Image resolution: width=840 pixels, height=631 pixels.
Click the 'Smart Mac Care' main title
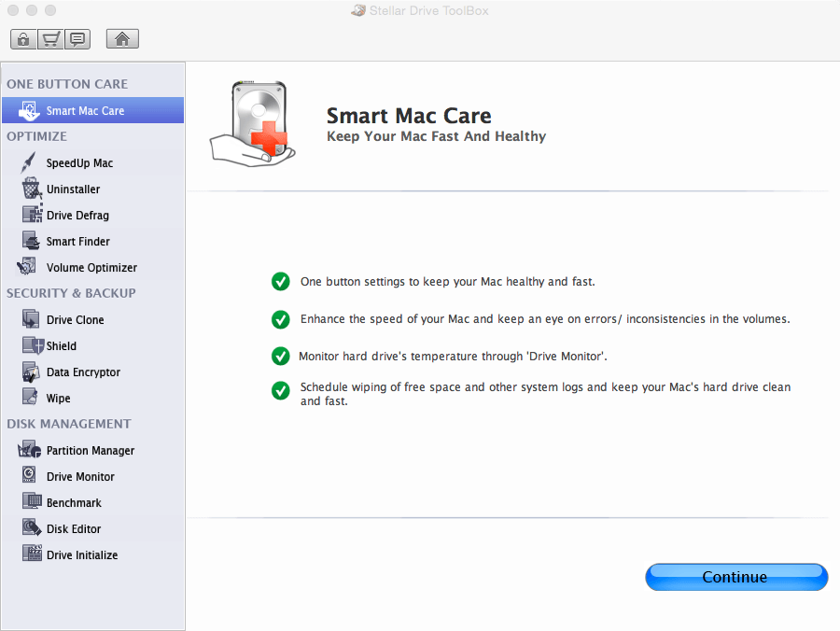tap(409, 116)
